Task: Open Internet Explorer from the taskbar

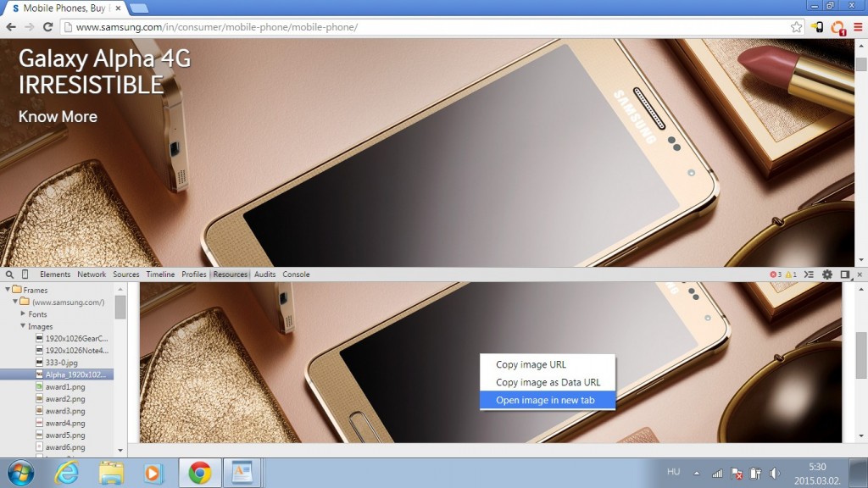Action: coord(68,472)
